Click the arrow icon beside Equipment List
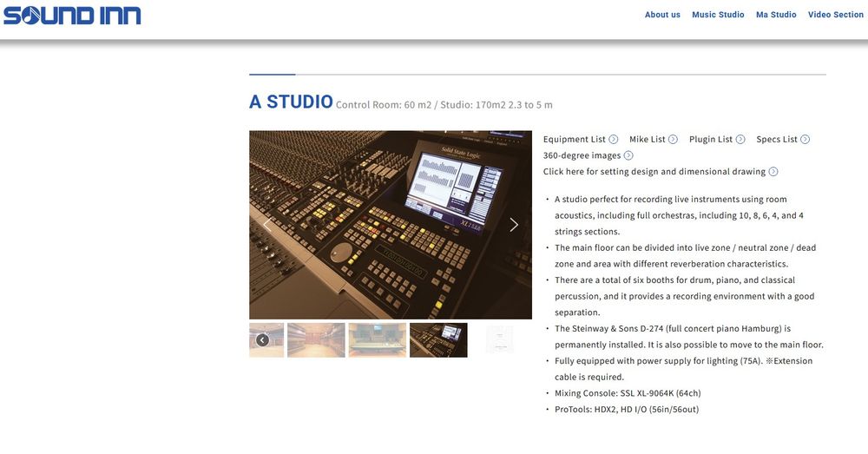The image size is (868, 454). tap(614, 140)
